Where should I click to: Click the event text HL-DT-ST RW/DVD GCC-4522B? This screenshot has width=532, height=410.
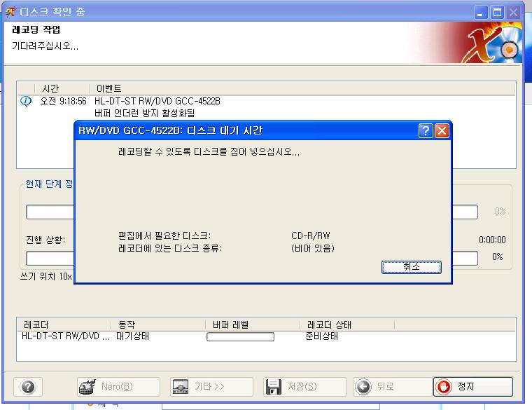coord(157,101)
